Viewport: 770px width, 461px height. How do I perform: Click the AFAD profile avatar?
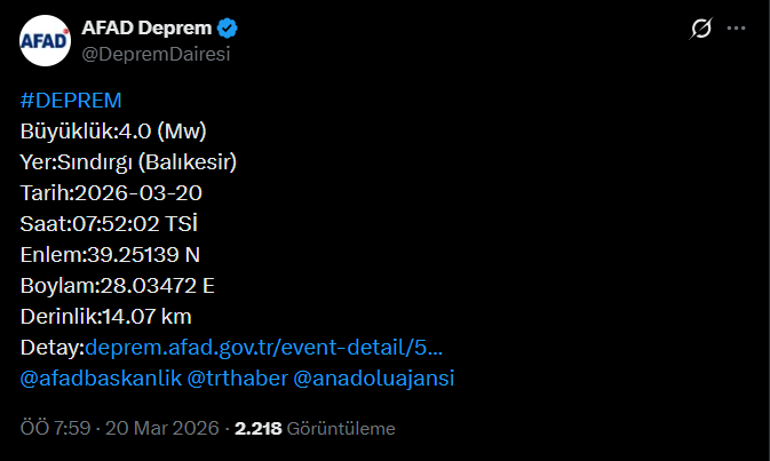[x=46, y=40]
